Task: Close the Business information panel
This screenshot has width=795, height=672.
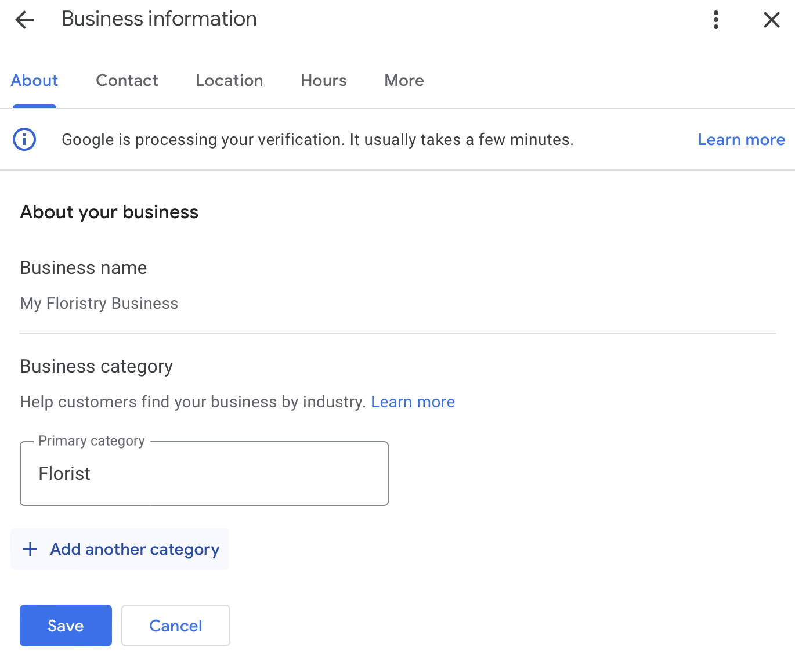Action: click(771, 19)
